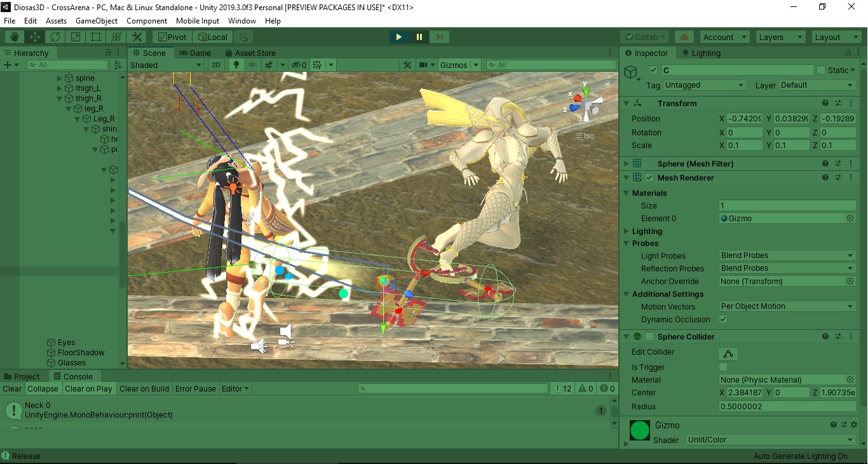Viewport: 868px width, 464px height.
Task: Toggle scene lighting bulb button
Action: [x=237, y=65]
